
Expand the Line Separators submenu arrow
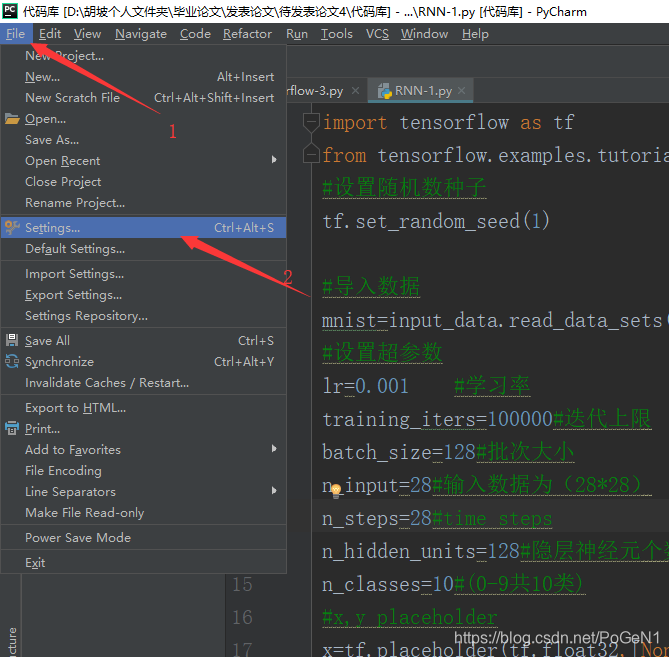click(x=274, y=491)
